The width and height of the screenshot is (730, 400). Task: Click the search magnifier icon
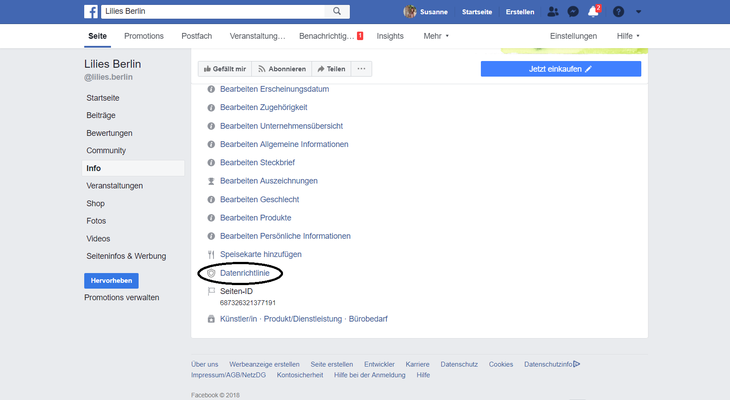337,11
